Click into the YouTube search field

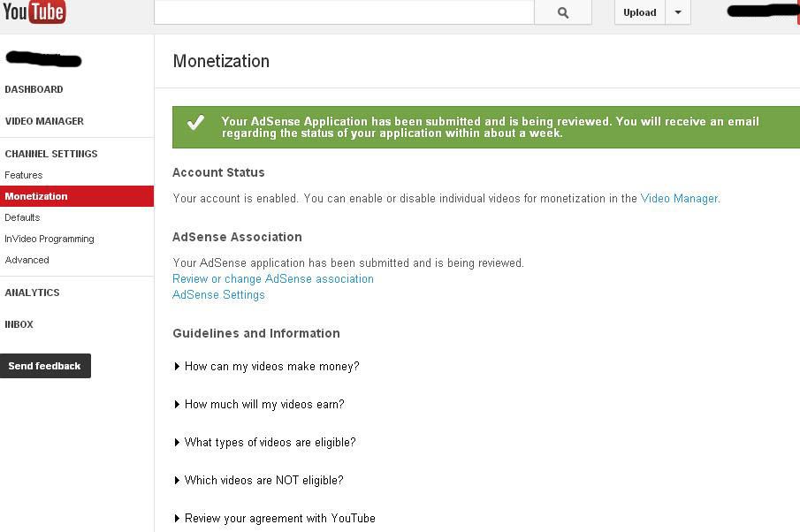[x=345, y=12]
